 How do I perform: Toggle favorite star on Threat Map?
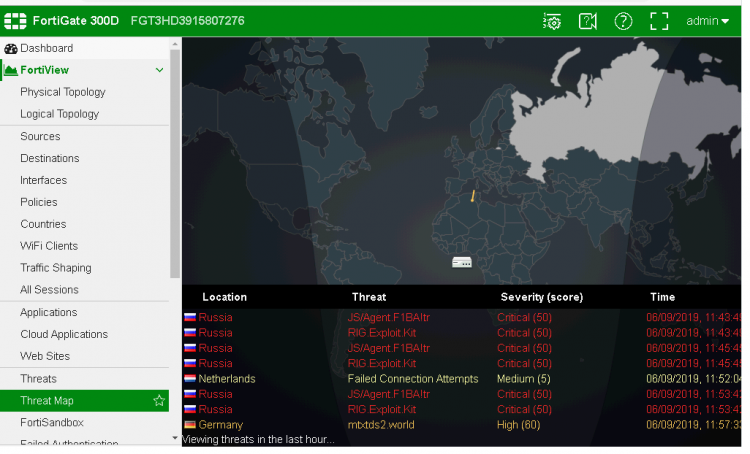click(x=159, y=401)
